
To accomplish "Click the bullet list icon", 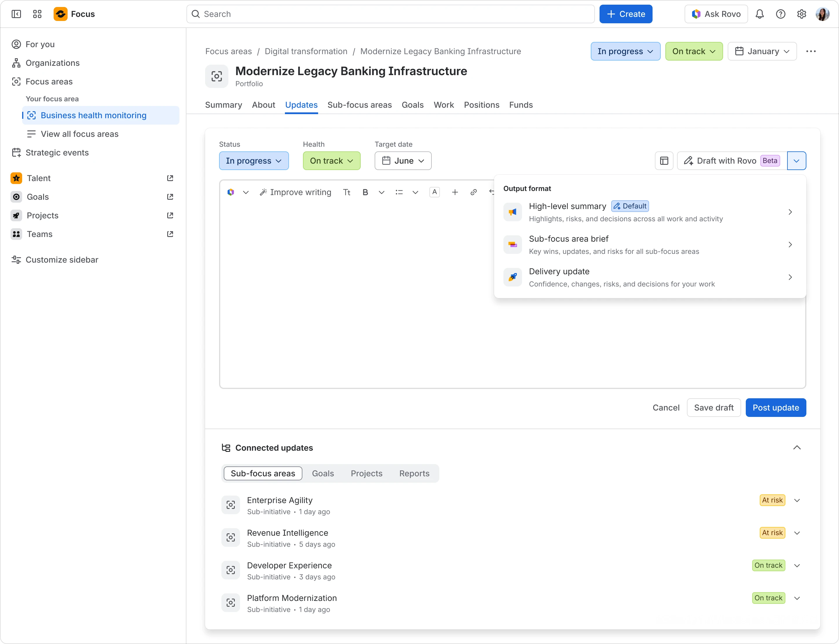I will (399, 192).
